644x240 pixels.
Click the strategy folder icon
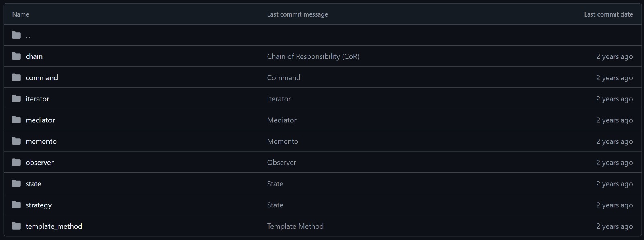pos(16,205)
